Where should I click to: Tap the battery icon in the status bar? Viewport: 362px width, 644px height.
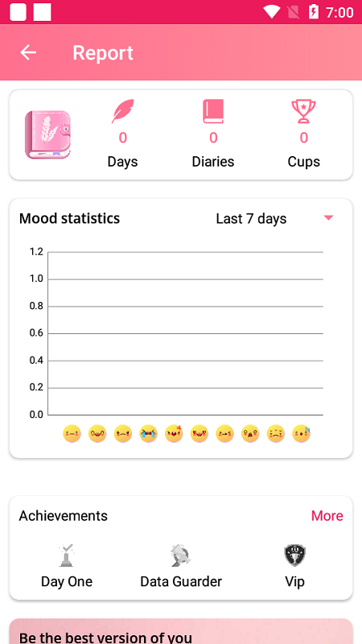click(314, 12)
